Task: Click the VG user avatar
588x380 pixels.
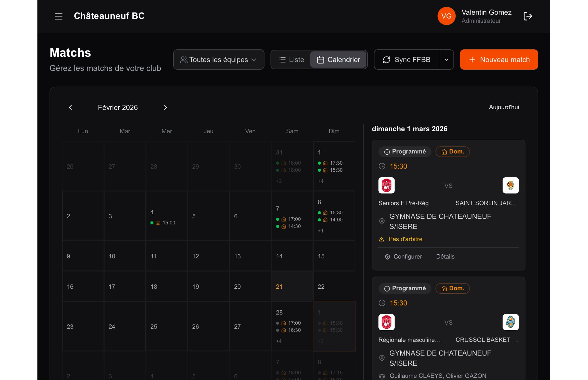Action: (446, 16)
